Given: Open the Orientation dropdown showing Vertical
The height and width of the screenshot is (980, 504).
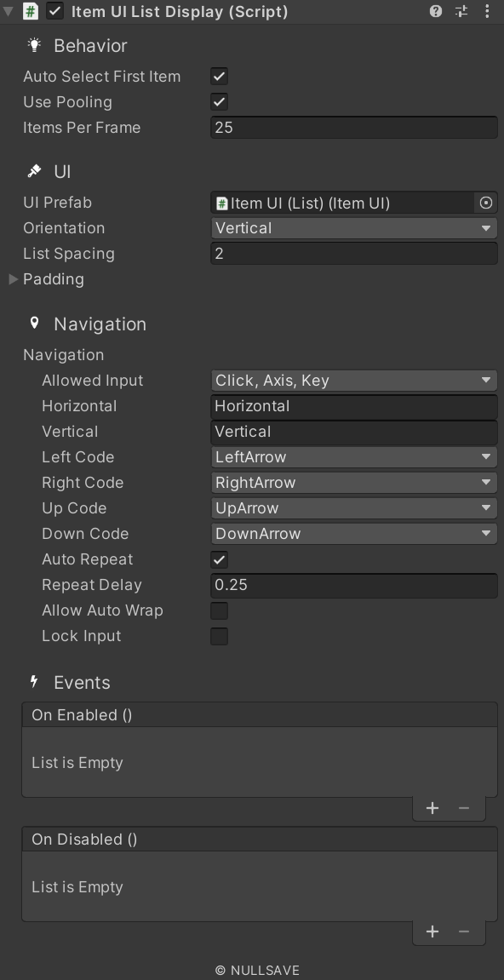Looking at the screenshot, I should point(353,228).
